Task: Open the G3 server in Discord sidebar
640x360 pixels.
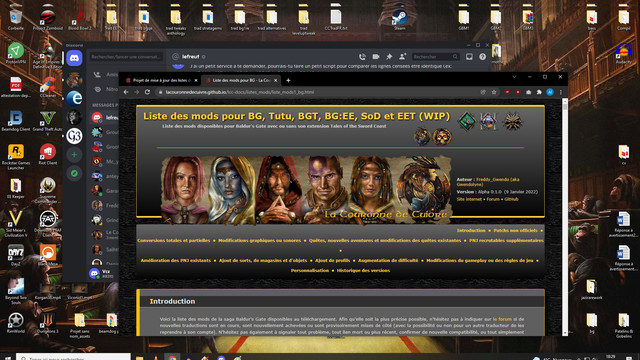Action: click(74, 136)
